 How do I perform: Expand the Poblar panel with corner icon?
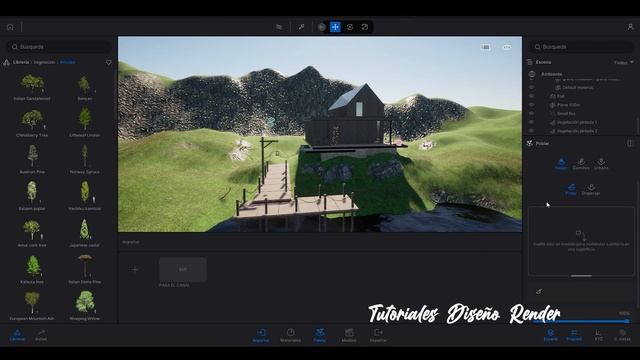pyautogui.click(x=629, y=143)
